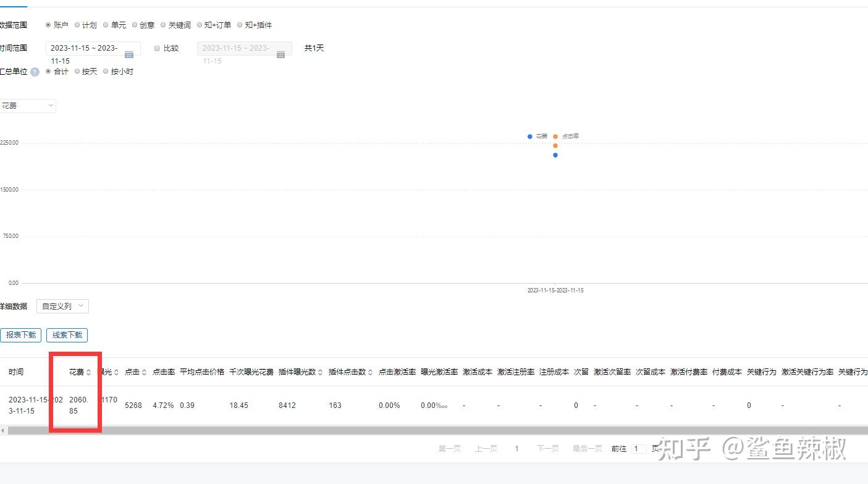Click the 8412 plugin impressions cell
Image resolution: width=868 pixels, height=484 pixels.
coord(287,405)
